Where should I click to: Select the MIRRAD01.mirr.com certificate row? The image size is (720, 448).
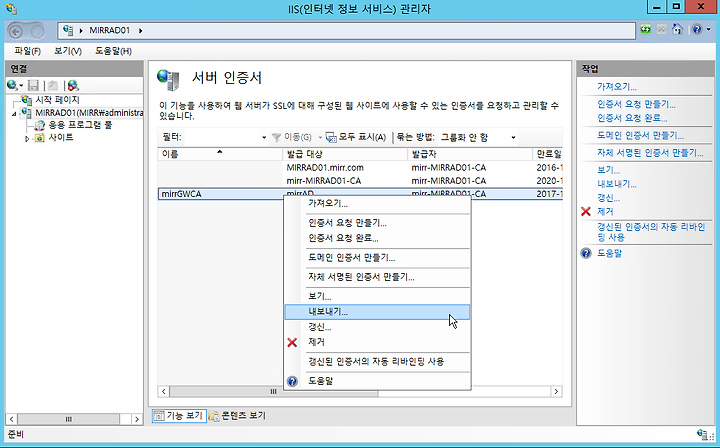point(360,168)
